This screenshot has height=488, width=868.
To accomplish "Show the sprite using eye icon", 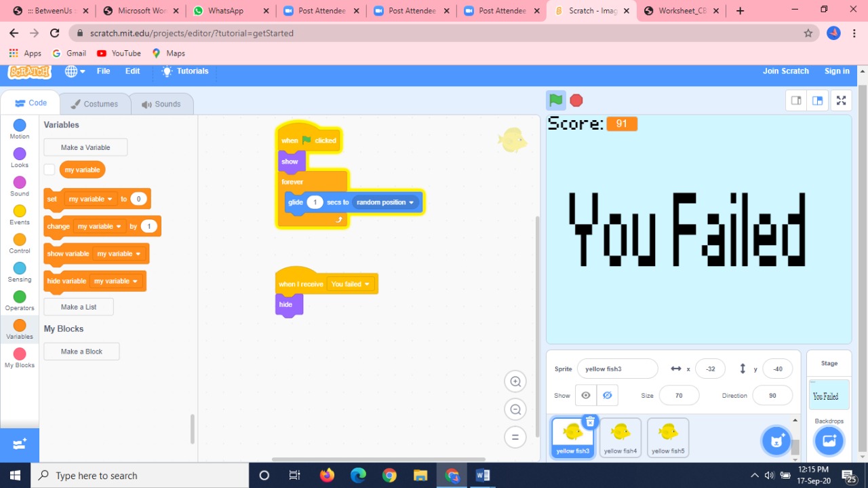I will tap(586, 395).
